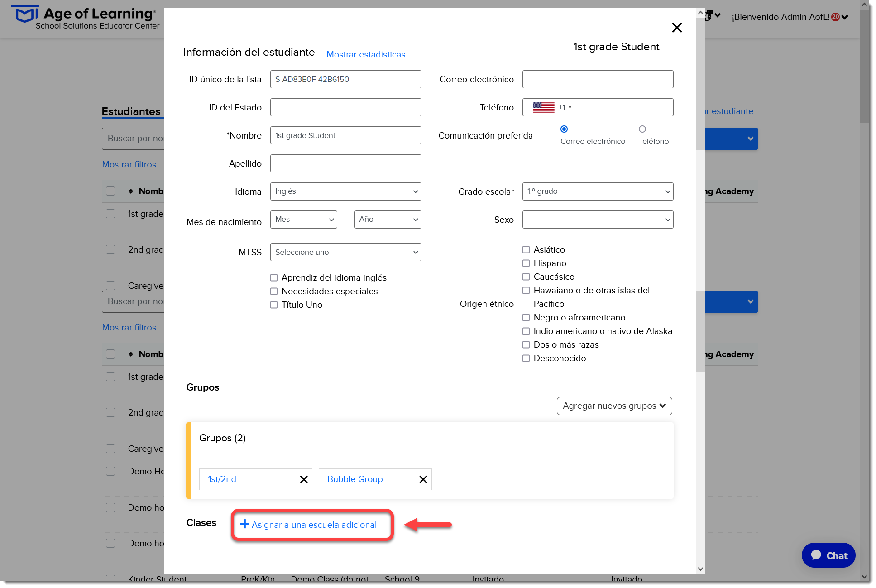Expand the MTSS Seleccione uno dropdown
Image resolution: width=876 pixels, height=588 pixels.
click(x=345, y=252)
